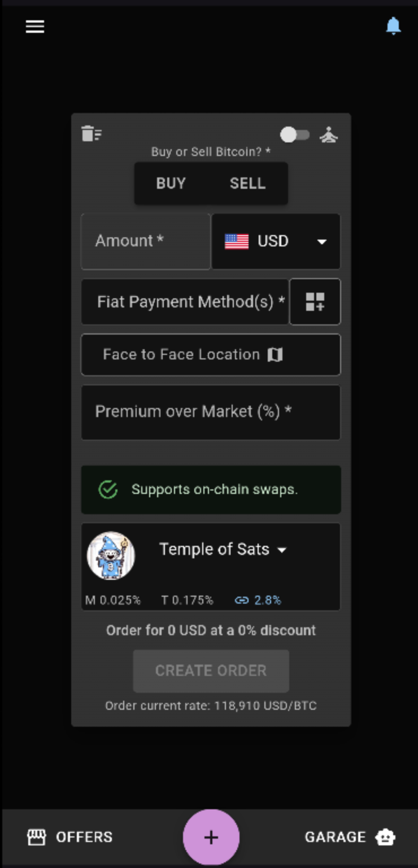Image resolution: width=418 pixels, height=868 pixels.
Task: Expand the Temple of Sats coordinator dropdown
Action: (x=282, y=550)
